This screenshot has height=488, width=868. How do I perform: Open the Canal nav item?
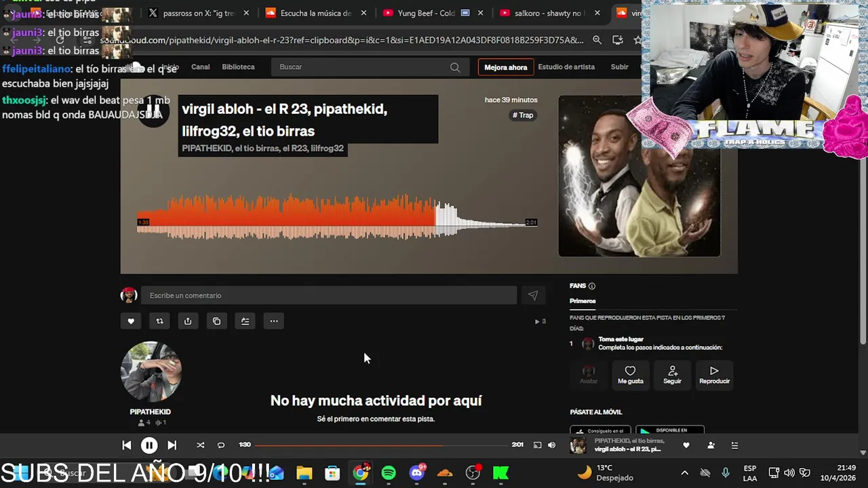tap(201, 67)
